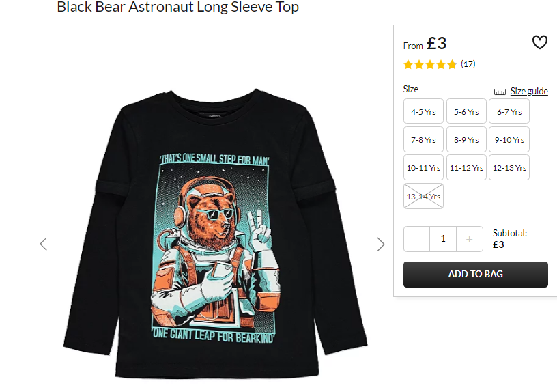This screenshot has height=392, width=557.
Task: Select size 11-12 Yrs
Action: 466,167
